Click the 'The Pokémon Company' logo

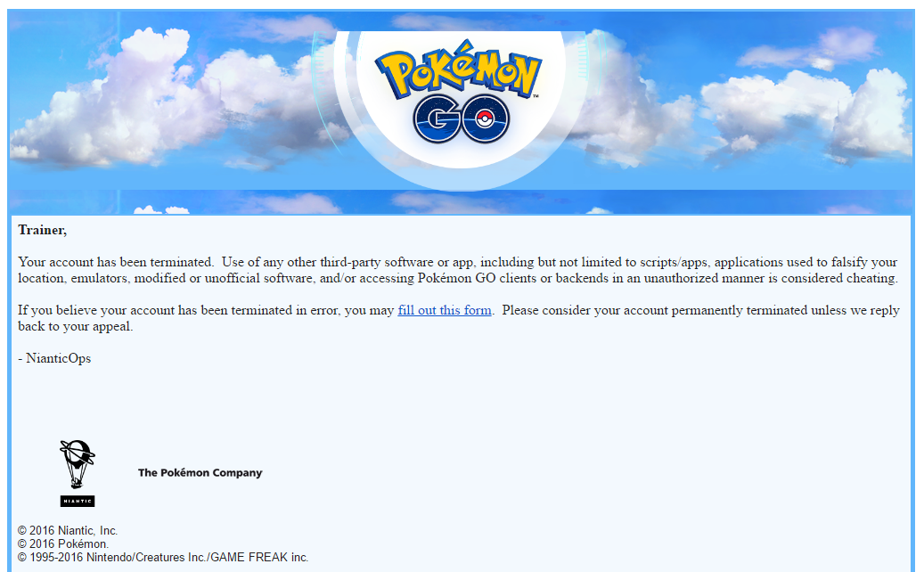click(200, 472)
